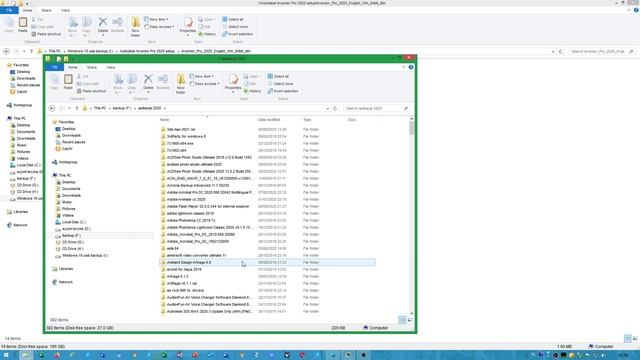Click Select all in the back Inventor window

pyautogui.click(x=233, y=19)
